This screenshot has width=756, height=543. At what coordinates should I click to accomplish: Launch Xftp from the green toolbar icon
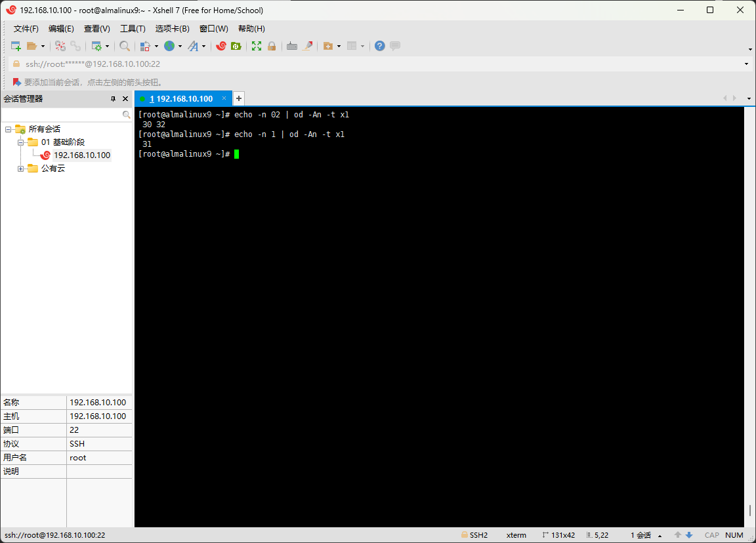tap(236, 46)
